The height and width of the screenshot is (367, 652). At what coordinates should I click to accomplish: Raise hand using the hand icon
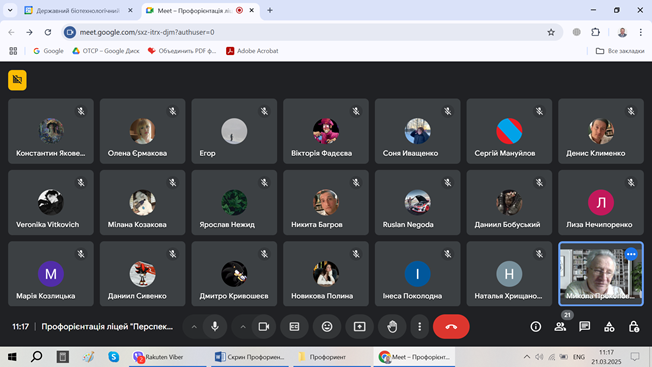[392, 327]
